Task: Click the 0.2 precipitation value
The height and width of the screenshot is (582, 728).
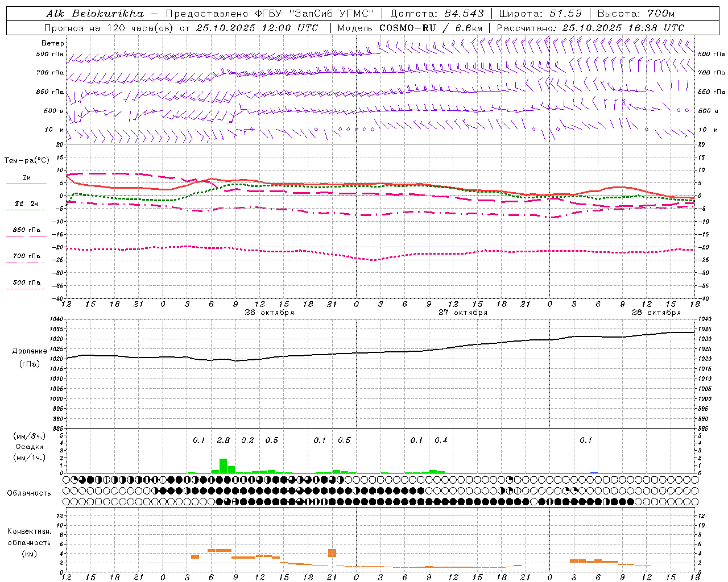Action: point(247,440)
